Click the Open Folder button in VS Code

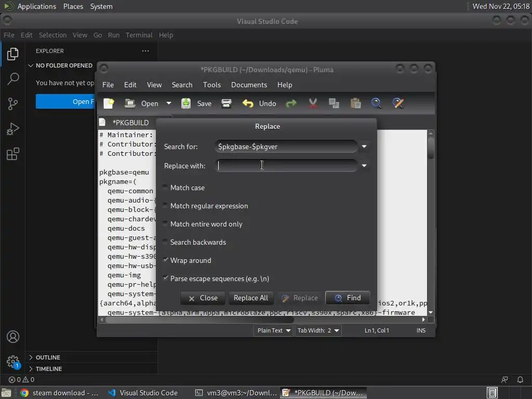coord(65,101)
